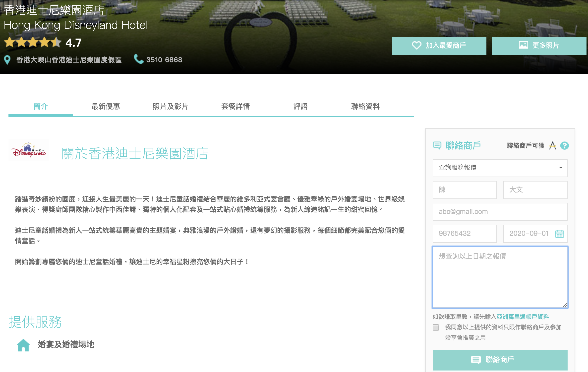Click the heading 關於香港迪士尼樂園酒店

[x=135, y=153]
